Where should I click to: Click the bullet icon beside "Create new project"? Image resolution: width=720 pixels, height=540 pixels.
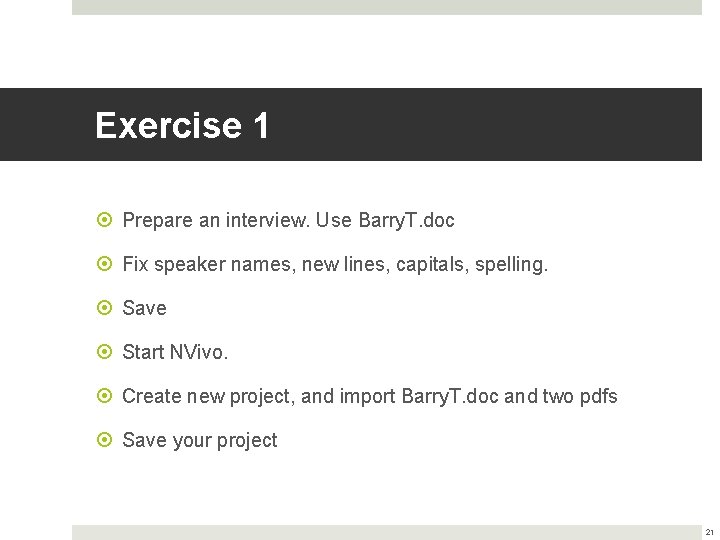[x=105, y=396]
